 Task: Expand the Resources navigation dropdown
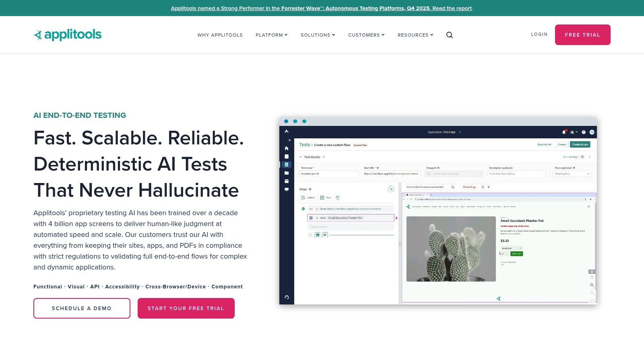[415, 35]
